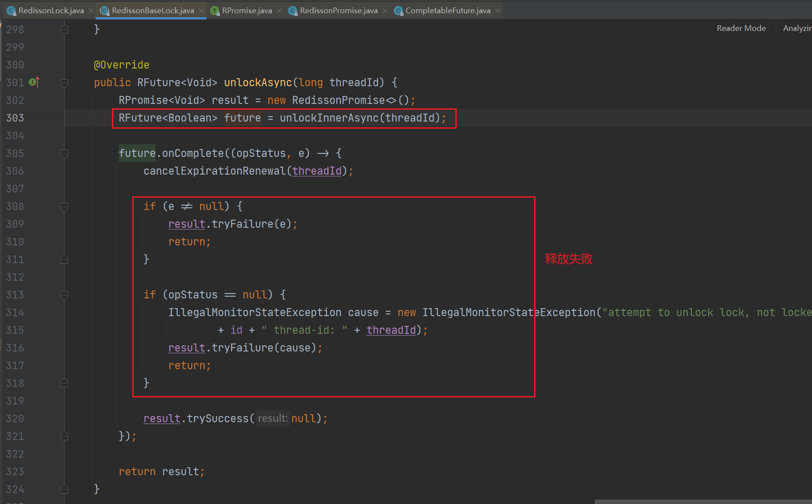Toggle Reader Mode in the editor
This screenshot has height=504, width=812.
point(741,28)
